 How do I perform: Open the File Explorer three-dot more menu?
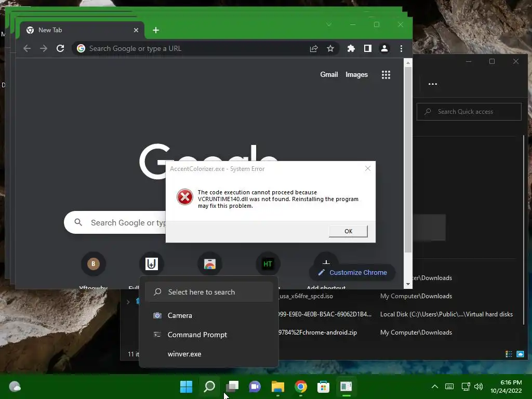coord(433,84)
